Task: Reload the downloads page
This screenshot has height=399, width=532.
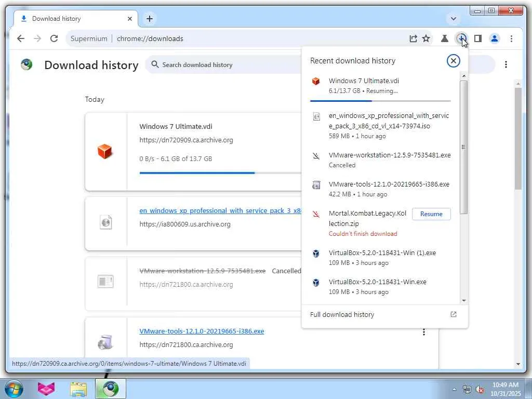Action: pyautogui.click(x=54, y=38)
